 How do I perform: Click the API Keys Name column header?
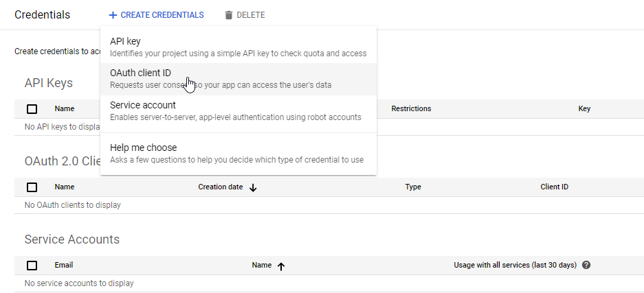tap(65, 108)
